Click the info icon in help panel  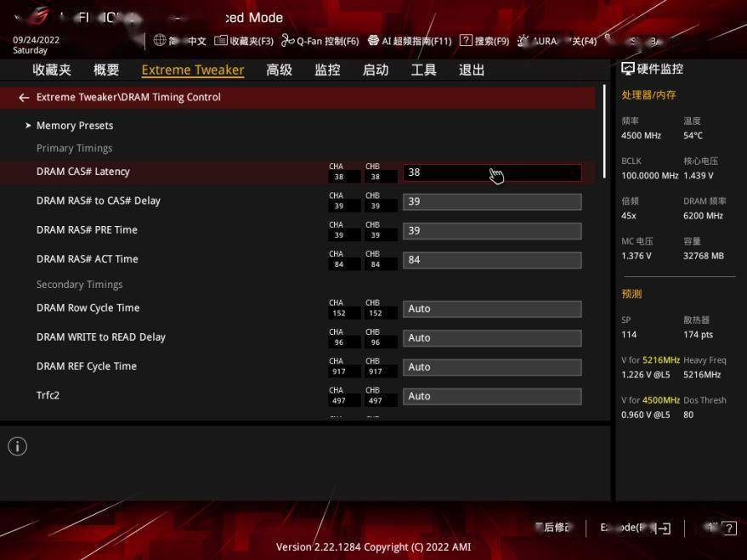[x=17, y=446]
